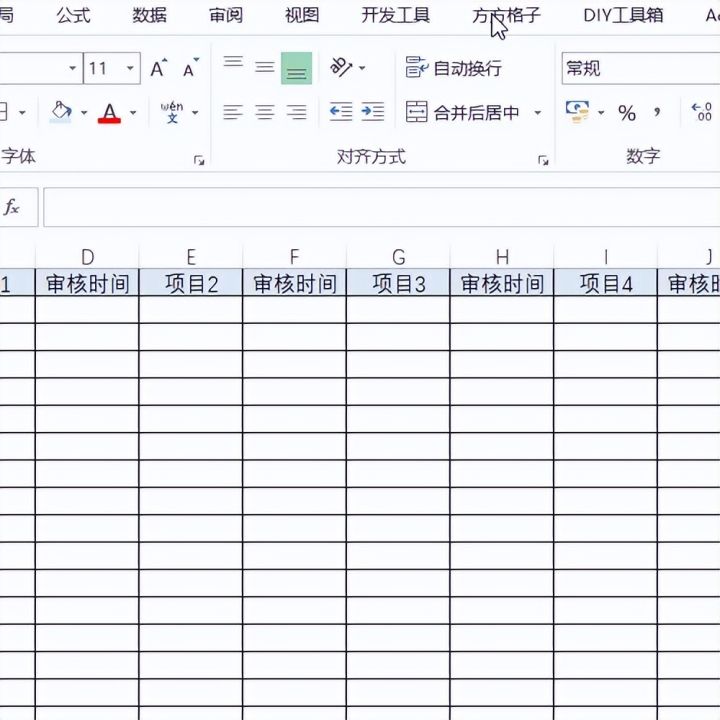
Task: Open the font color dropdown arrow
Action: click(x=133, y=112)
